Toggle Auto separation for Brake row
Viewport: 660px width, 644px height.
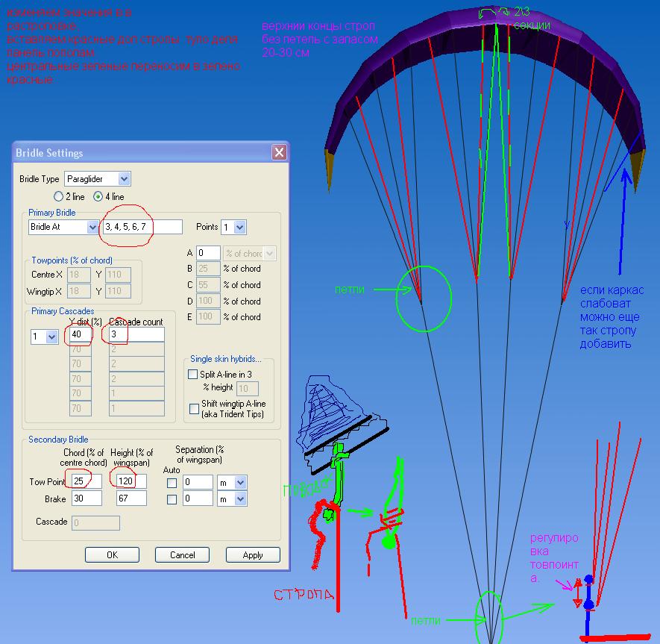172,499
